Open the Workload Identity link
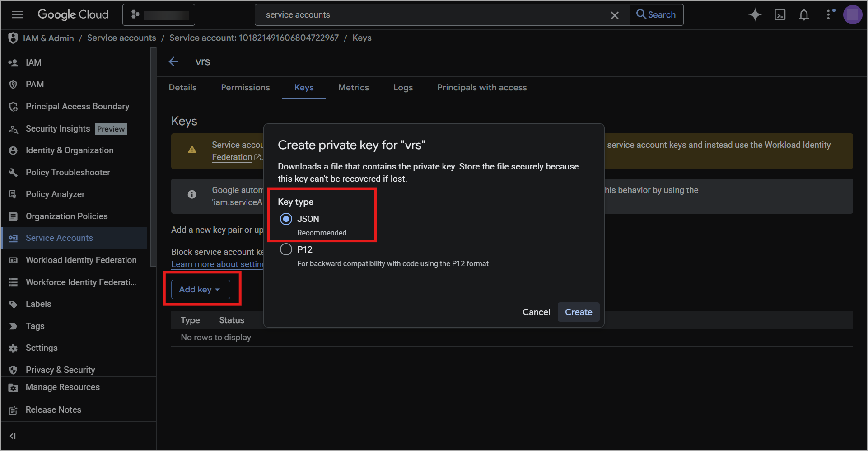This screenshot has height=451, width=868. pyautogui.click(x=797, y=145)
